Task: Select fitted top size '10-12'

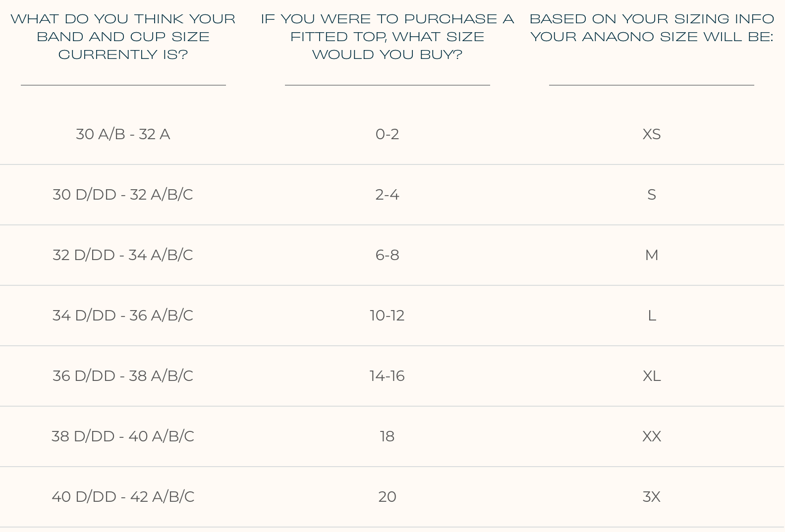Action: 387,316
